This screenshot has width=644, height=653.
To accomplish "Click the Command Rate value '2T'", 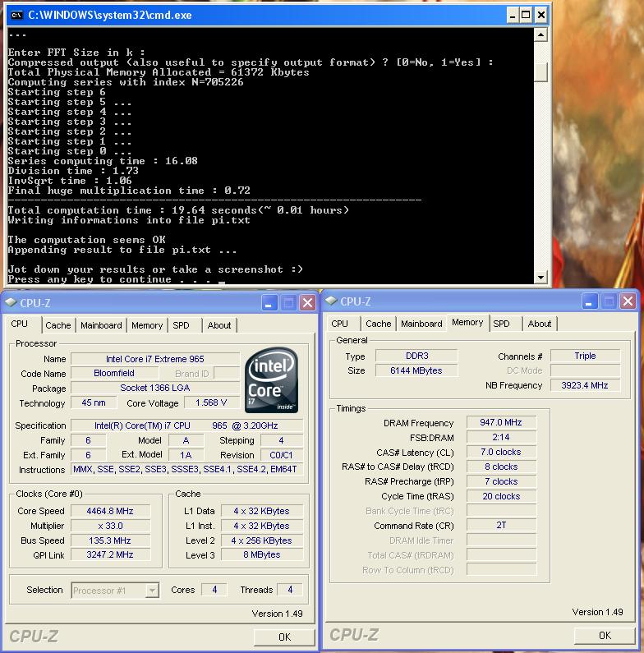I will [501, 525].
